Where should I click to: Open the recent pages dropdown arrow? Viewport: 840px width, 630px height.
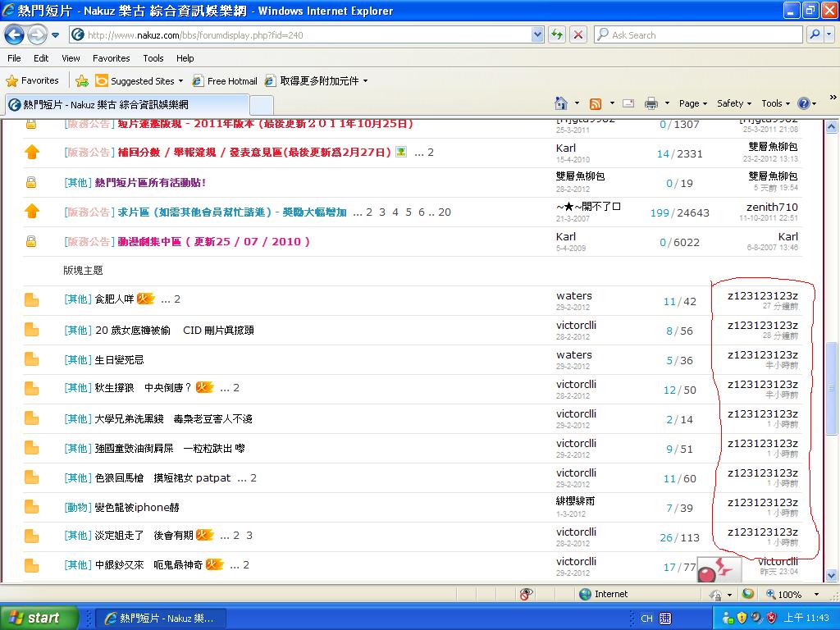coord(55,35)
